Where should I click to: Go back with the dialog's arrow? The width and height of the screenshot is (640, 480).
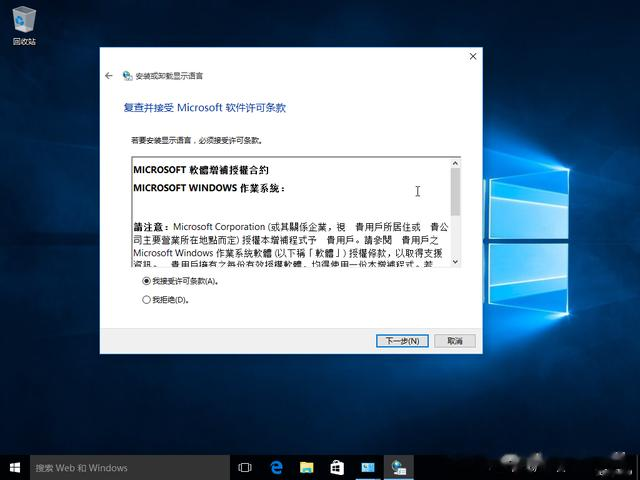click(x=109, y=76)
